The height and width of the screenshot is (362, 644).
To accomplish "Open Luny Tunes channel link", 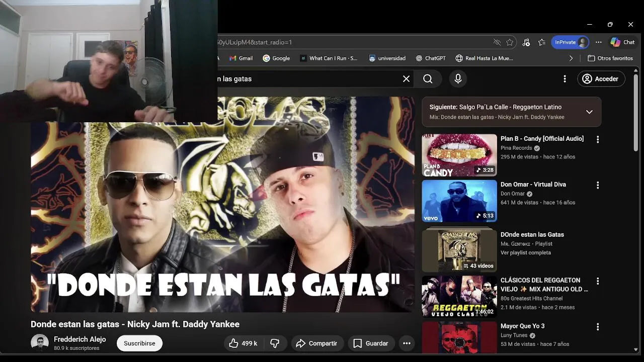I will [514, 335].
